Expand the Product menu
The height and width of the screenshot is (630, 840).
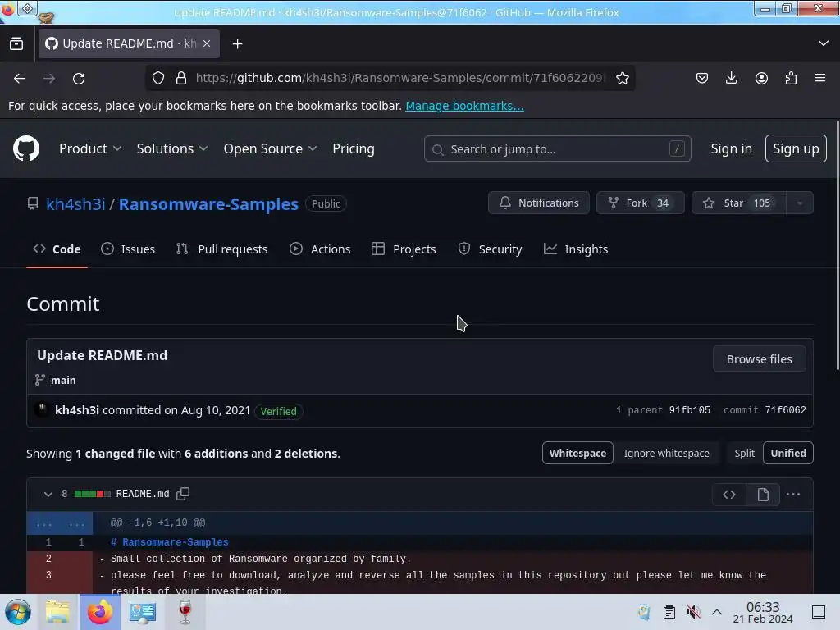coord(90,149)
